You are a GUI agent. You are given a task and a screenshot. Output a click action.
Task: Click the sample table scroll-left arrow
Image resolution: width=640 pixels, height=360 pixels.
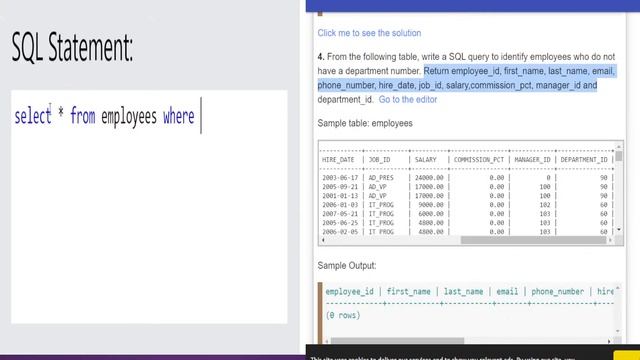(323, 240)
